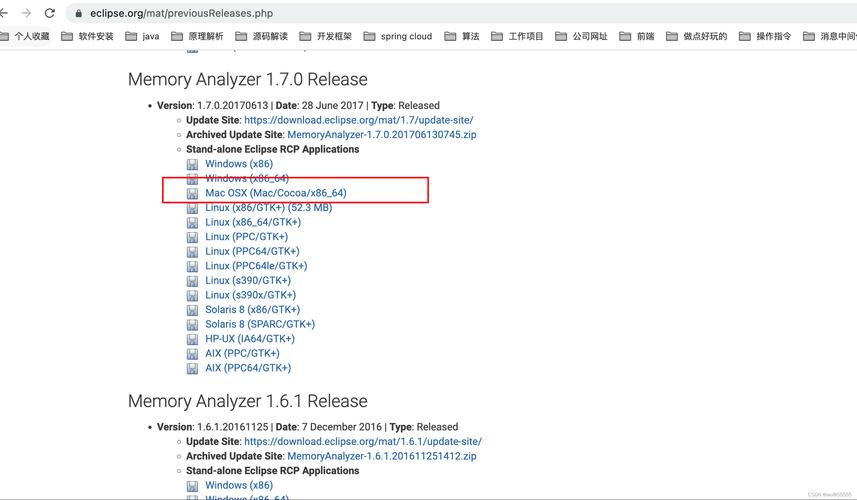The width and height of the screenshot is (857, 500).
Task: Open the 工作项目 bookmark folder
Action: (x=516, y=36)
